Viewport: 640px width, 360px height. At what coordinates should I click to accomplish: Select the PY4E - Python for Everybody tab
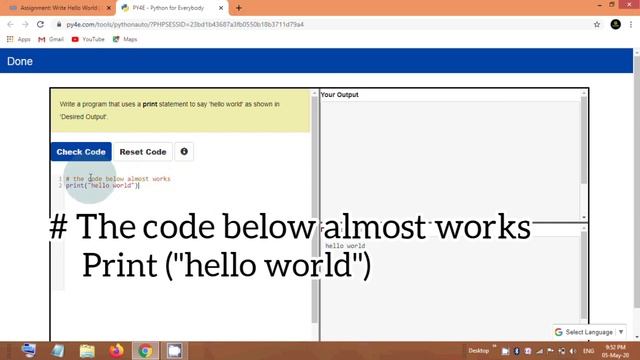[168, 8]
